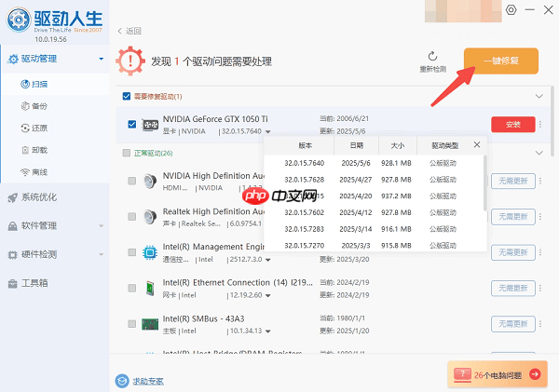Screen dimensions: 559x392
Task: Click the 驱动人生 logo icon
Action: (19, 20)
